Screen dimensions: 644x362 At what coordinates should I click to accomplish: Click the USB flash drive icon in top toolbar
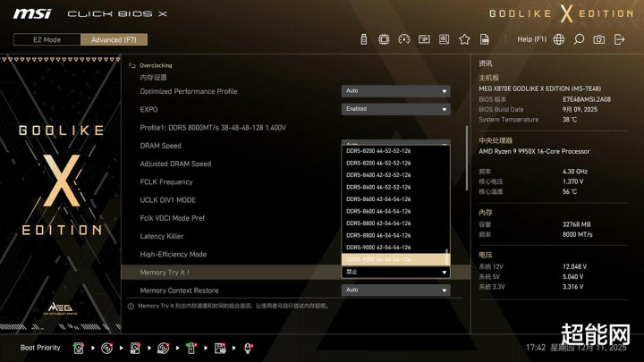[x=364, y=39]
